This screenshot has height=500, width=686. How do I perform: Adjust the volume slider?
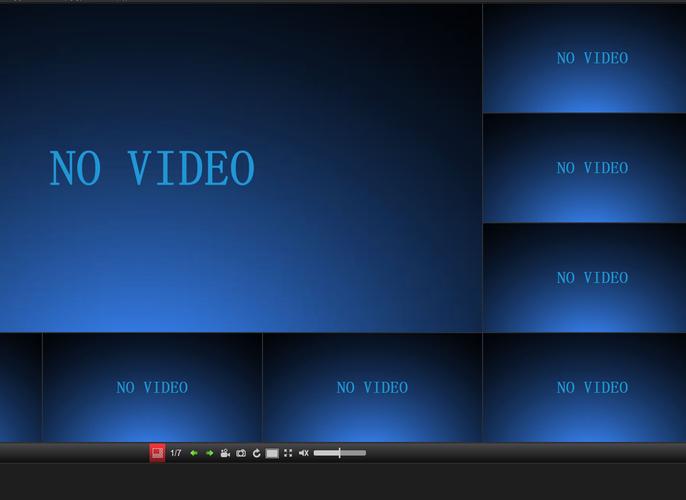point(340,453)
